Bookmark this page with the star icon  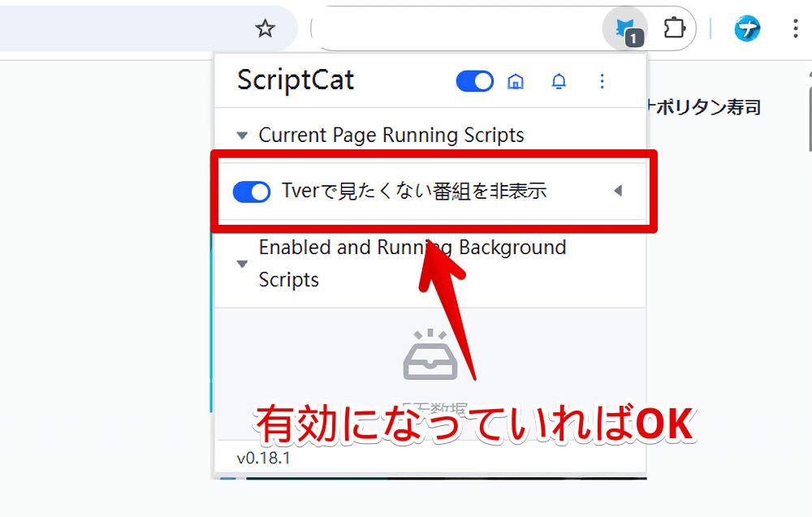[x=266, y=28]
